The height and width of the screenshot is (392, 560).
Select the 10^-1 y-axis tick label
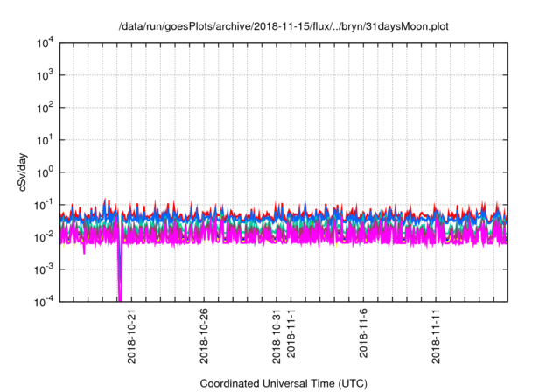click(x=42, y=205)
